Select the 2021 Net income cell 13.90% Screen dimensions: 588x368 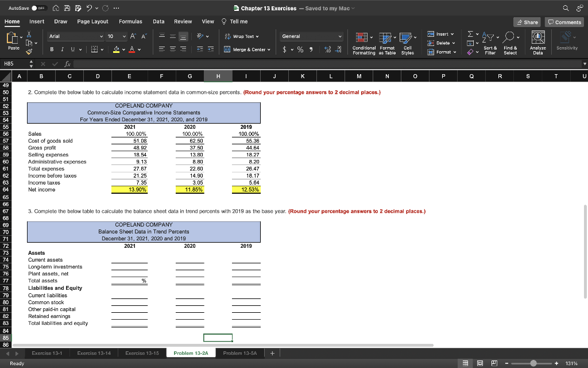pyautogui.click(x=129, y=189)
